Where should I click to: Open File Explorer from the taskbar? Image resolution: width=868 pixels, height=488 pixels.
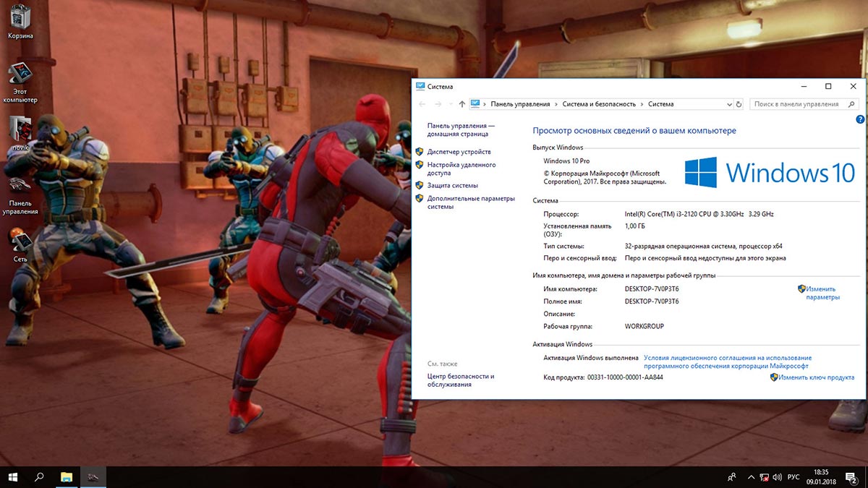pos(67,476)
